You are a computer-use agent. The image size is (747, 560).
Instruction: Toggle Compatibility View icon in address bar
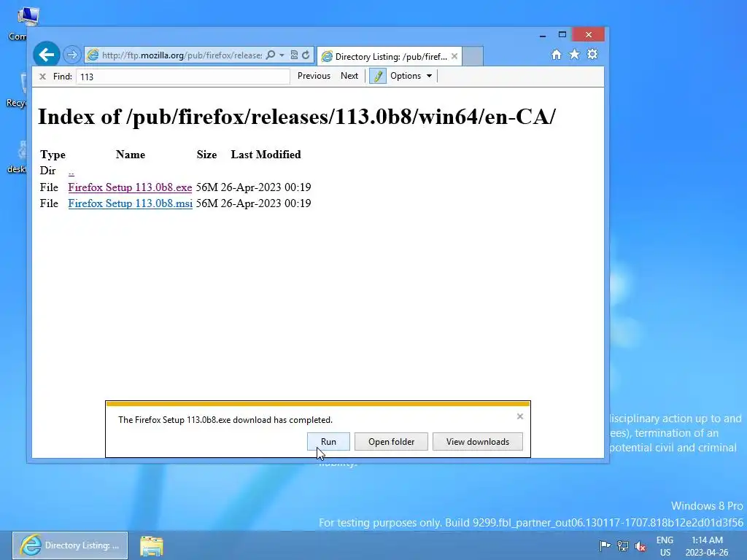click(x=294, y=55)
